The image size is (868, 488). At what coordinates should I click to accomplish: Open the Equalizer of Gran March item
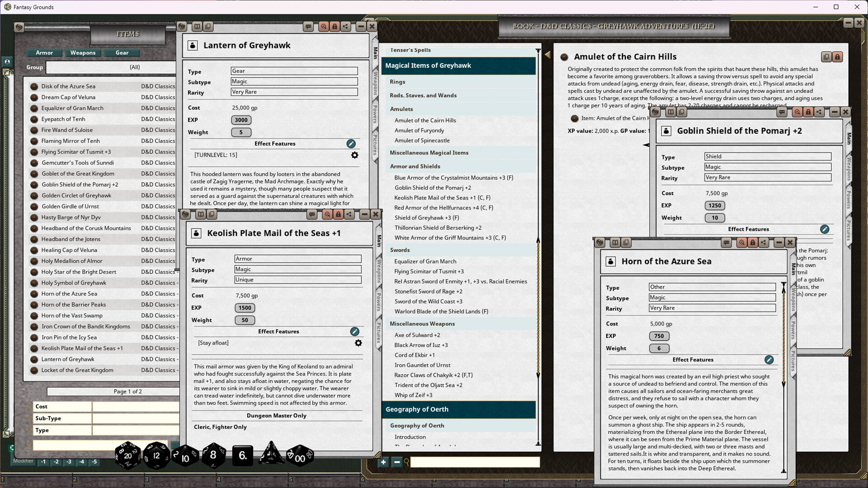click(73, 108)
